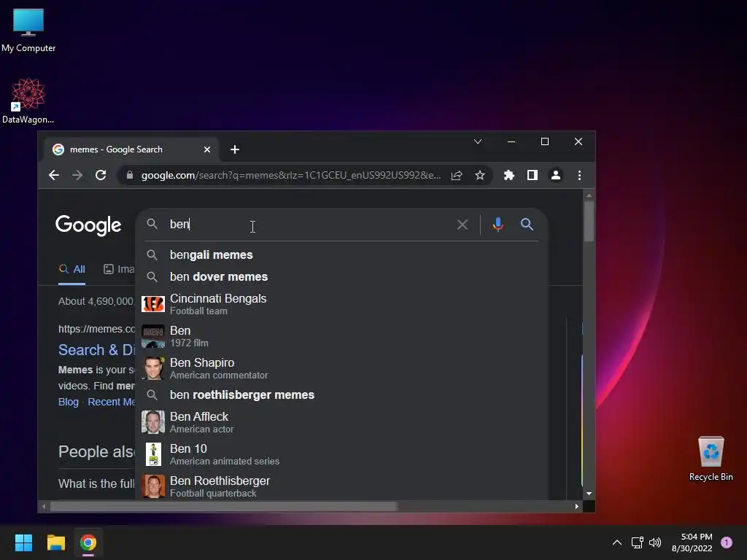The width and height of the screenshot is (747, 560).
Task: View site info via the padlock icon
Action: [x=130, y=175]
